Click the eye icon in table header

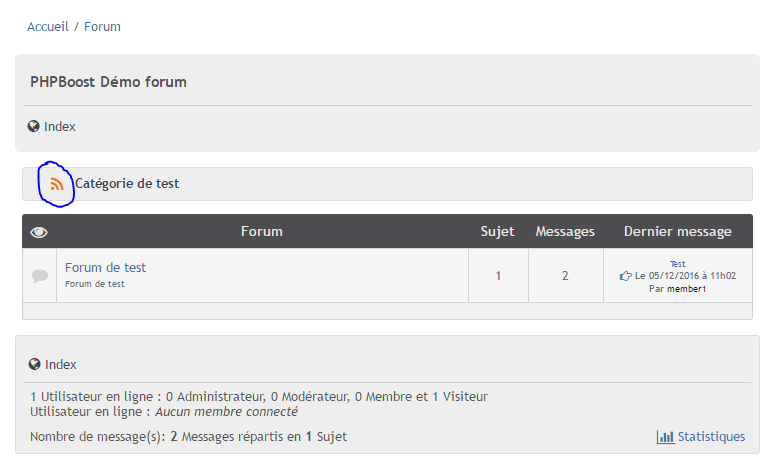39,232
